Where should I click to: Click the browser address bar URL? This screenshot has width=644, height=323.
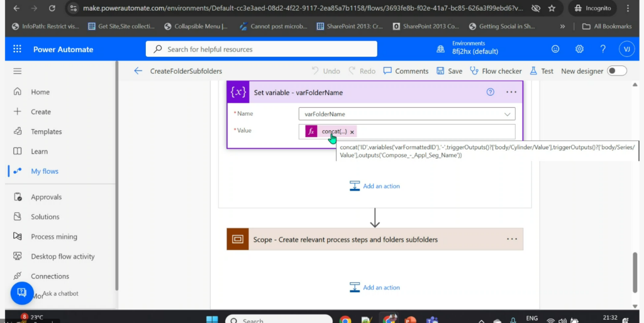pyautogui.click(x=303, y=8)
